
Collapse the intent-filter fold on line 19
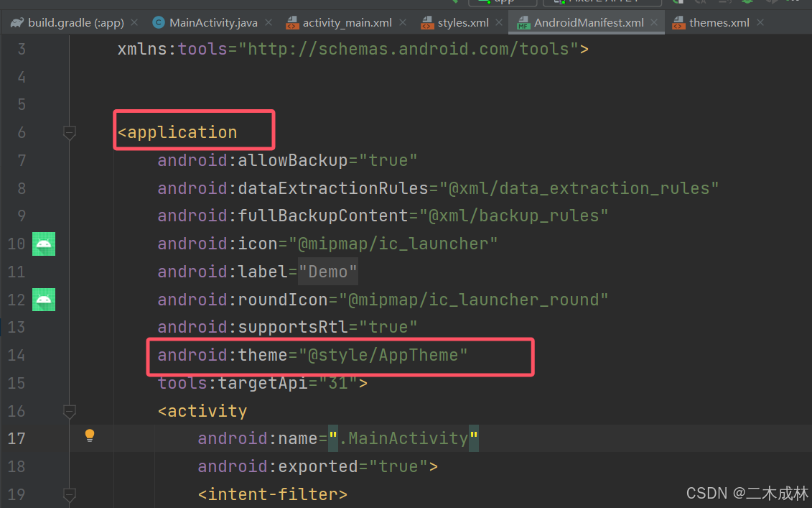pos(70,494)
